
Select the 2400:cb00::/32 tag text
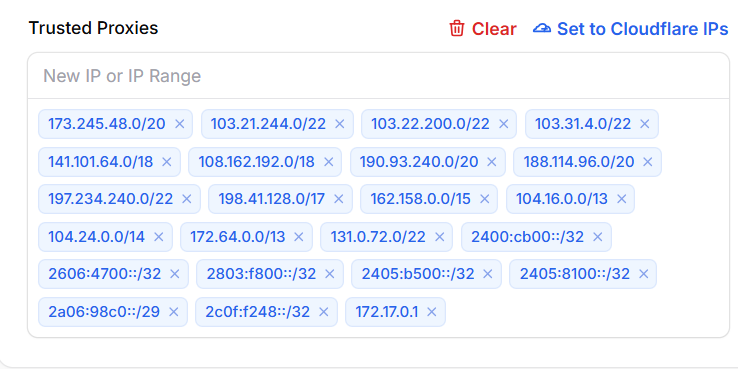tap(528, 237)
